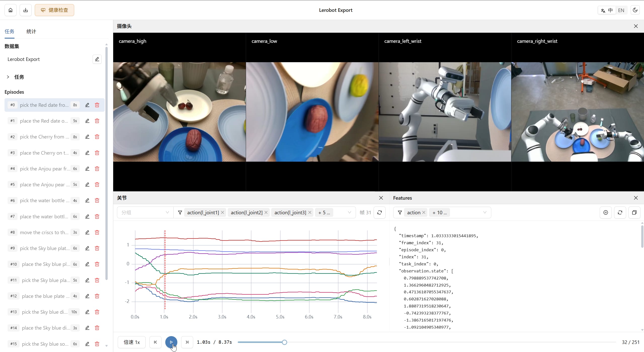Screen dimensions: 644x352
Task: Close the 关节 joints panel
Action: click(381, 198)
